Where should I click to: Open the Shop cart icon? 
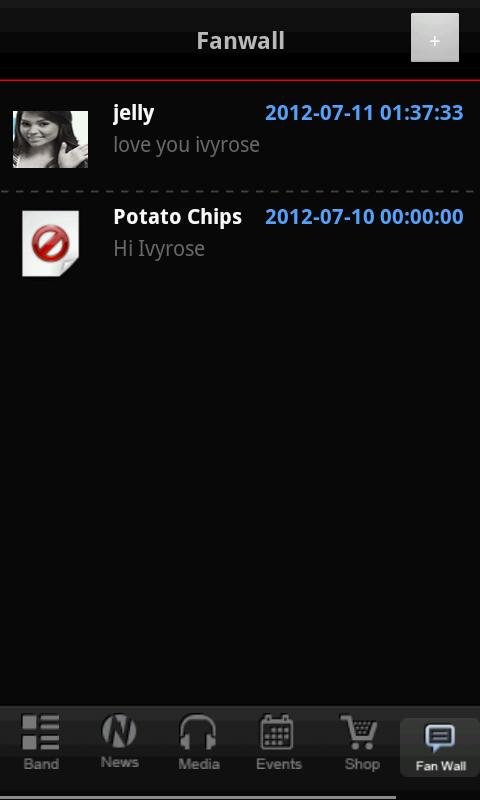[x=360, y=732]
